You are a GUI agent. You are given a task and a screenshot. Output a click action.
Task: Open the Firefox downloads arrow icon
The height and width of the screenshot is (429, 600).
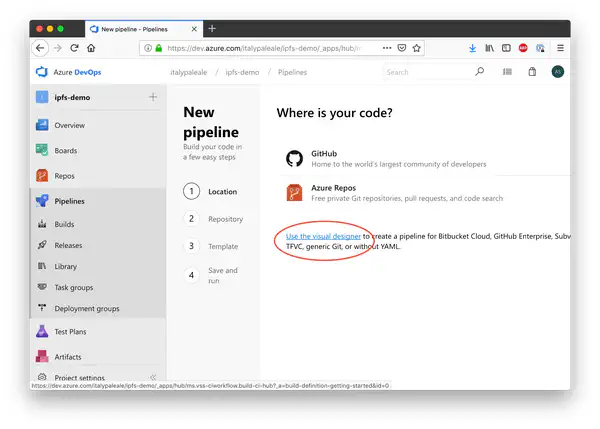point(473,47)
